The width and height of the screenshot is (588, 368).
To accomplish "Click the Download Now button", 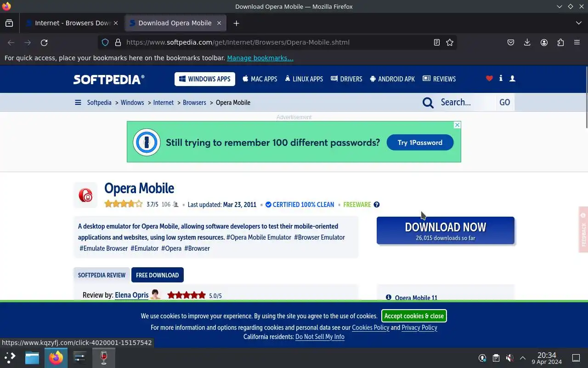I will 446,230.
